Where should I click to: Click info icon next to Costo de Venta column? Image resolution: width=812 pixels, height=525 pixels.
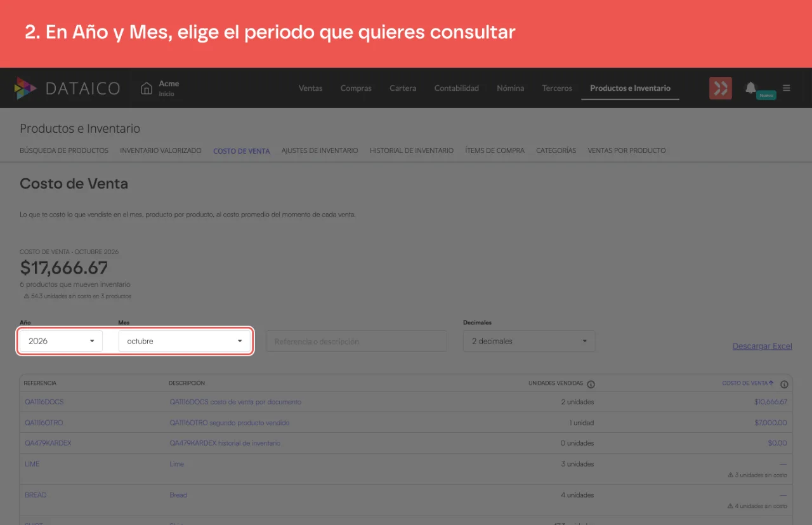point(784,384)
